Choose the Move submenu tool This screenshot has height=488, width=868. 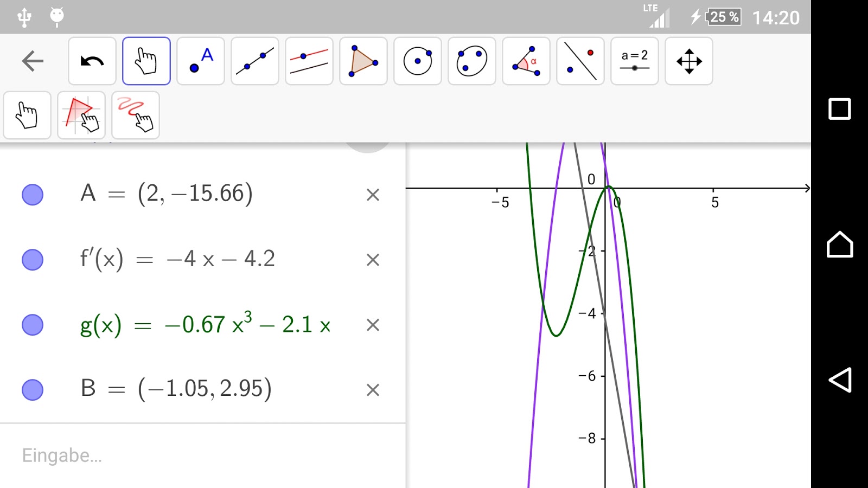pyautogui.click(x=27, y=115)
